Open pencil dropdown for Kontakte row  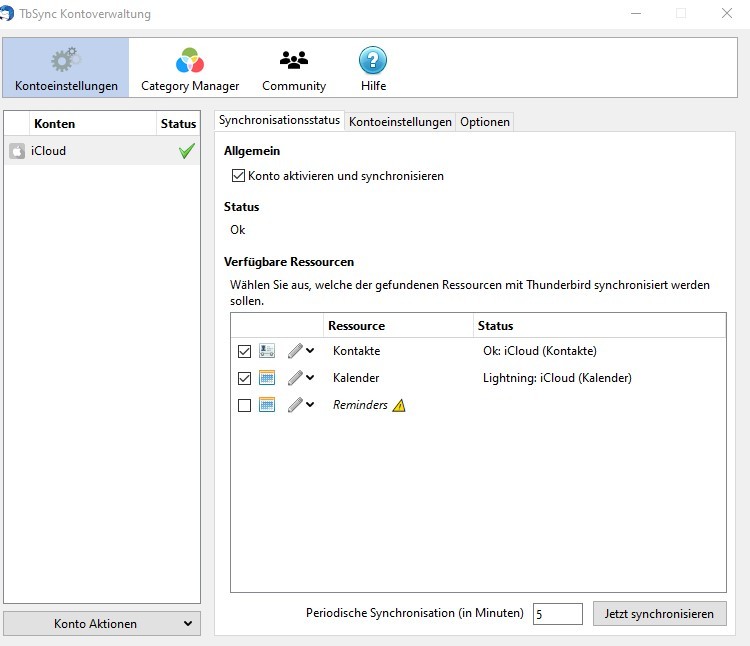coord(301,351)
